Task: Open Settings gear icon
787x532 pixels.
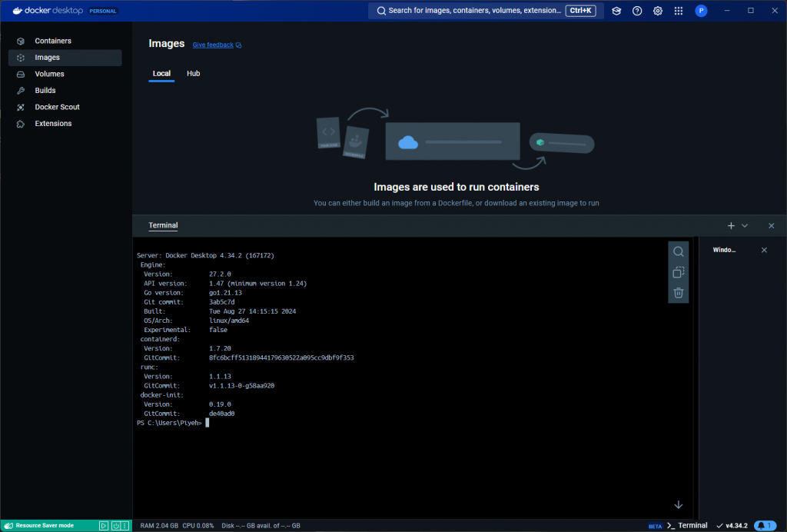Action: (x=658, y=11)
